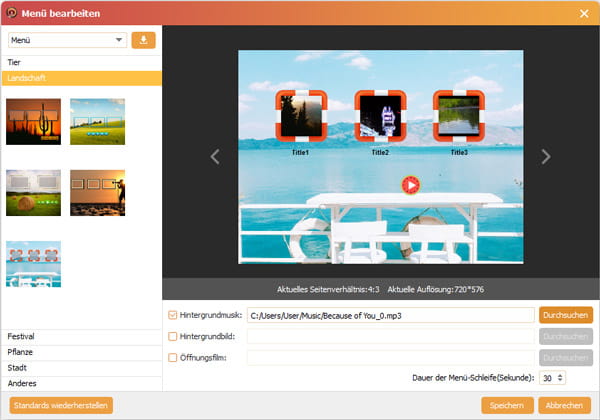Click the Speichern button

506,405
